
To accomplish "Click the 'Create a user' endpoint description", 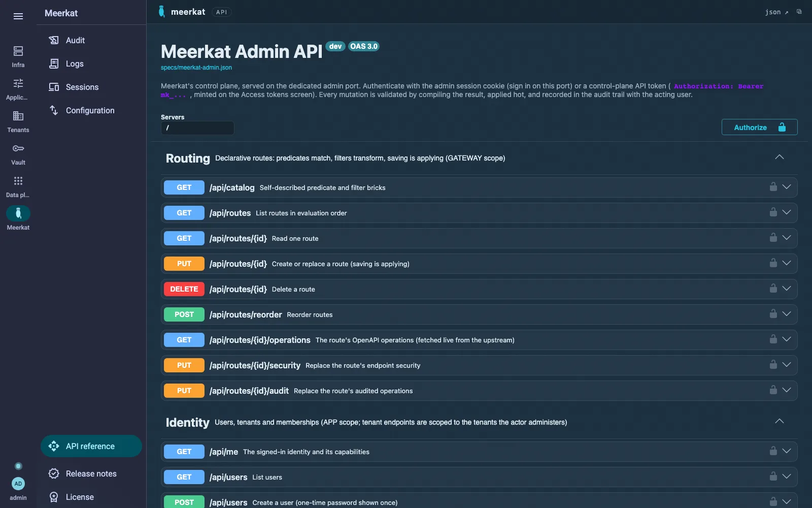I will [325, 502].
